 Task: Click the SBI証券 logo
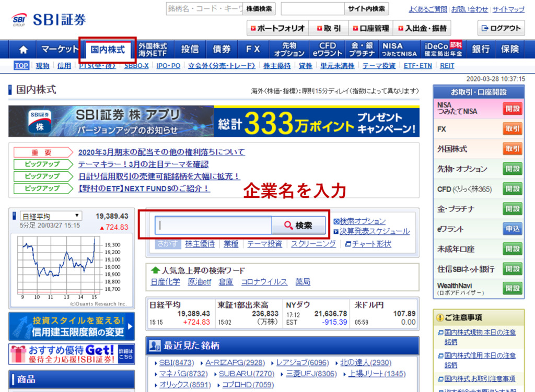49,20
